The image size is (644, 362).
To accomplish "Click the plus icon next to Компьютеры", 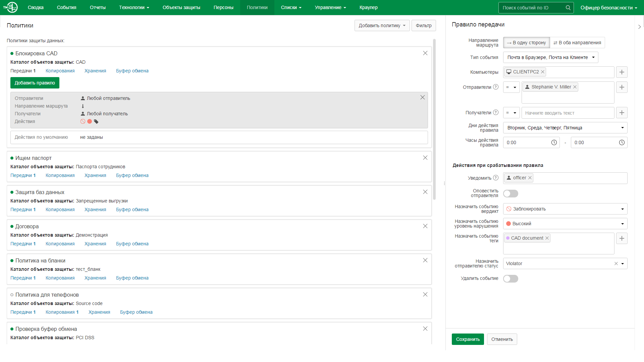I will click(x=622, y=72).
